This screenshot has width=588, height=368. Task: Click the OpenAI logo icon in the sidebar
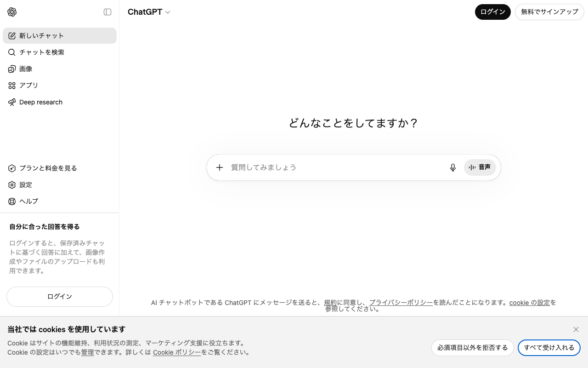12,12
